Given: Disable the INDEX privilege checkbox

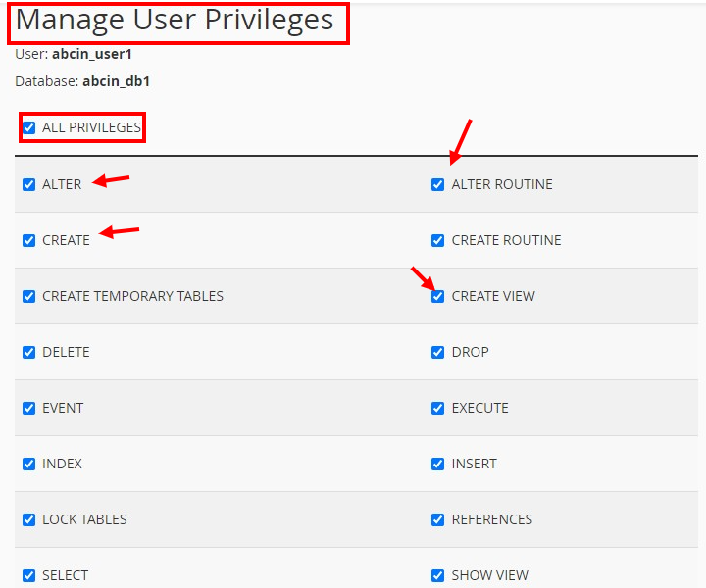Looking at the screenshot, I should coord(29,464).
